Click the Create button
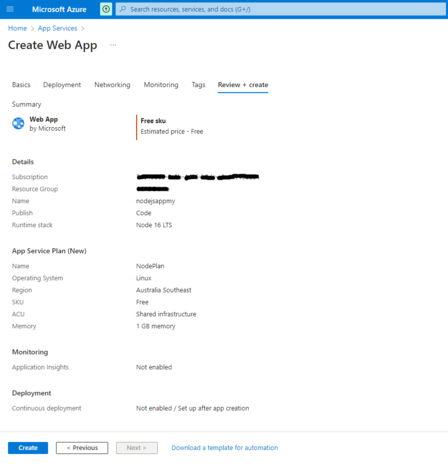 tap(28, 448)
